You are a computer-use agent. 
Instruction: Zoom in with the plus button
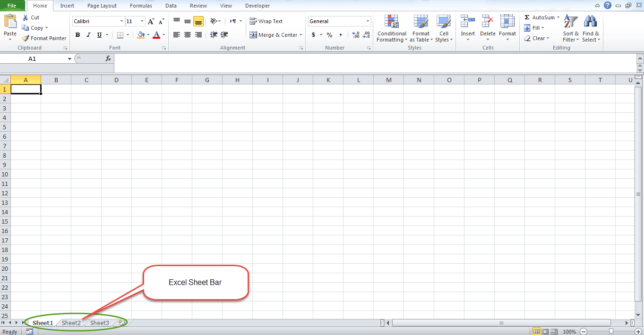tap(638, 332)
